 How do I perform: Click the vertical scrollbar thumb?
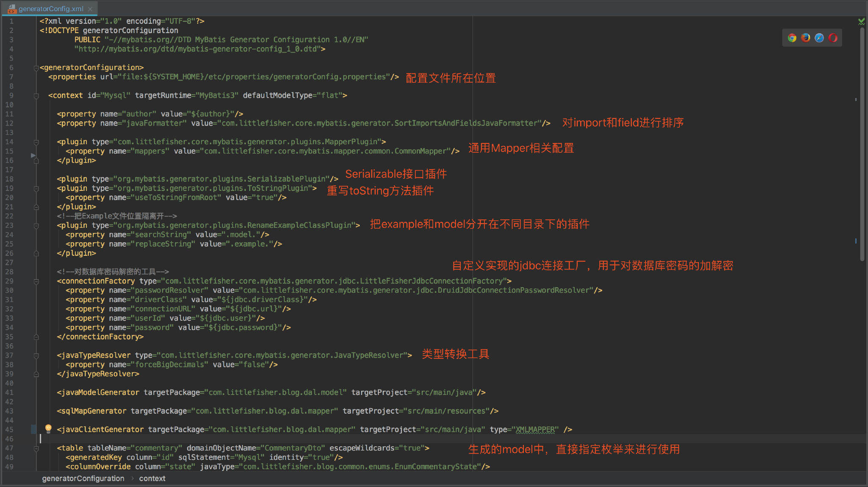862,144
